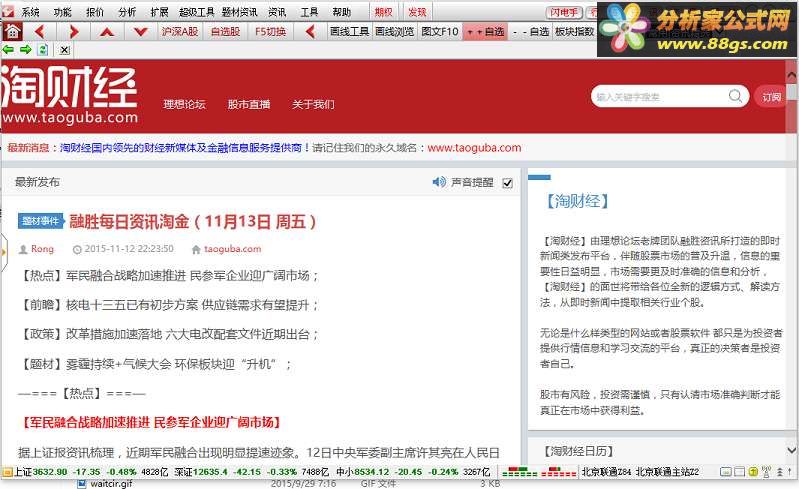Viewport: 799px width, 489px height.
Task: Click the 闪电手 button
Action: [x=564, y=12]
